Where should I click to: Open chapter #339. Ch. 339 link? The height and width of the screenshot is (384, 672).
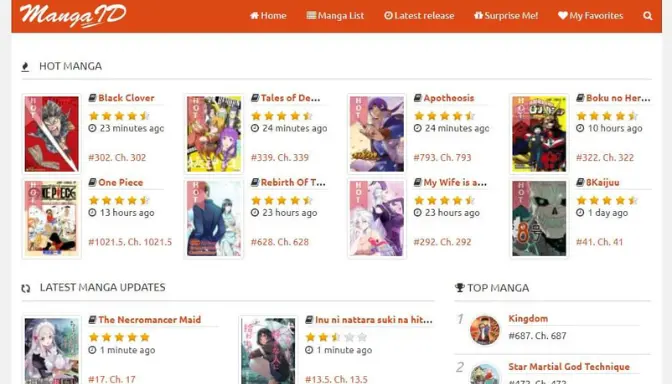[x=279, y=157]
